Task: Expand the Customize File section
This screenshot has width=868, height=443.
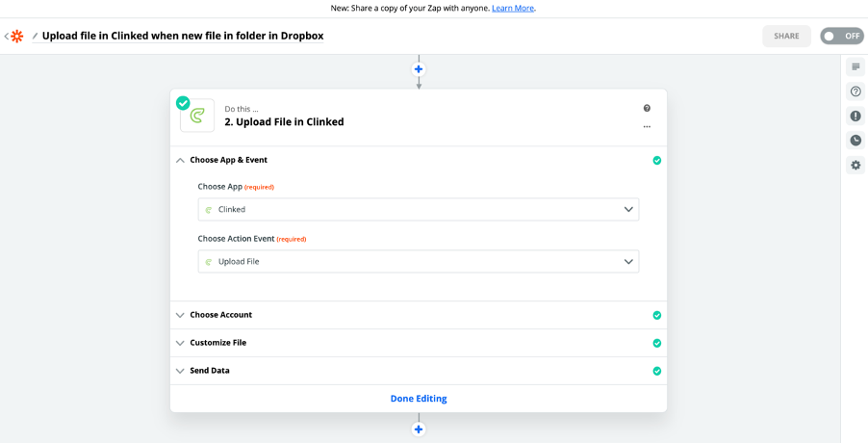Action: pyautogui.click(x=217, y=343)
